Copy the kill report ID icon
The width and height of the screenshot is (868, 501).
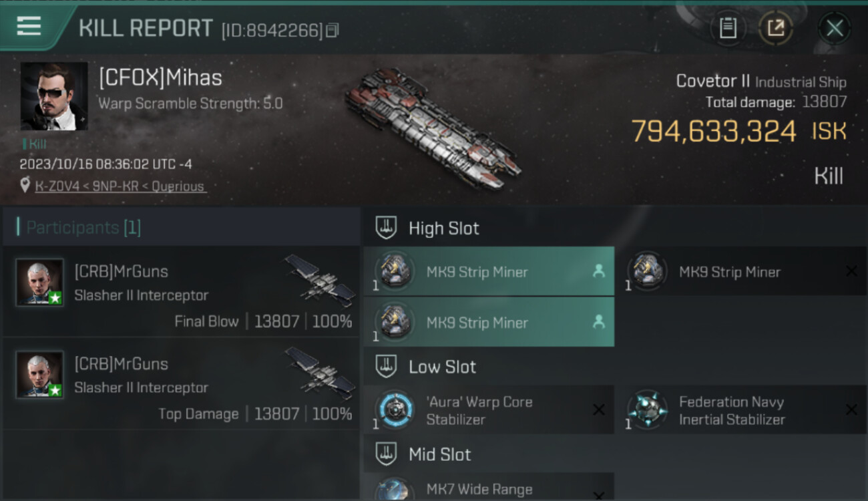pos(333,30)
